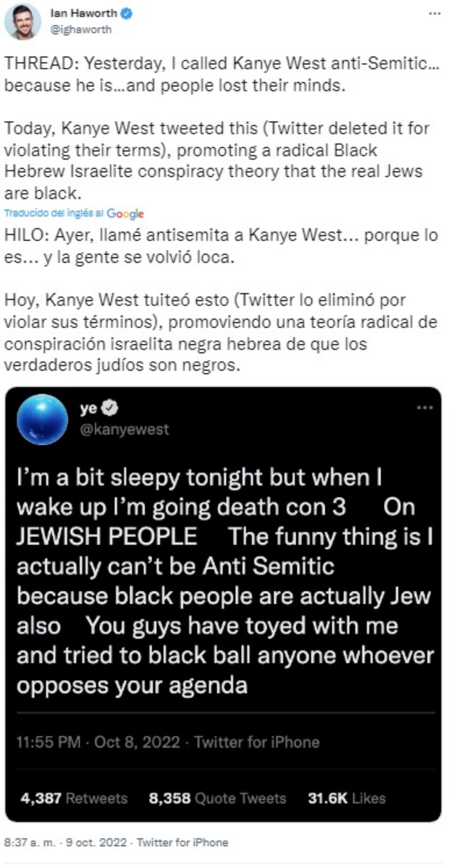
Task: Open Ian Haworth display name link
Action: click(x=83, y=13)
